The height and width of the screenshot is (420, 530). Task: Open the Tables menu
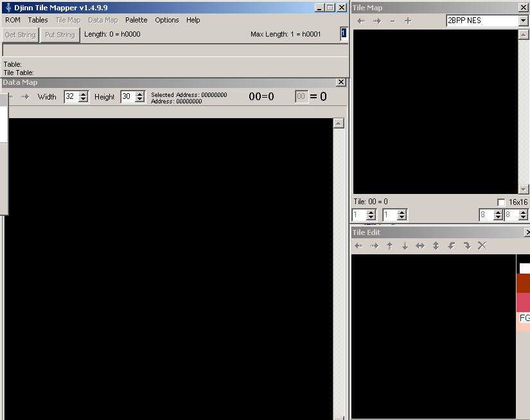(38, 20)
